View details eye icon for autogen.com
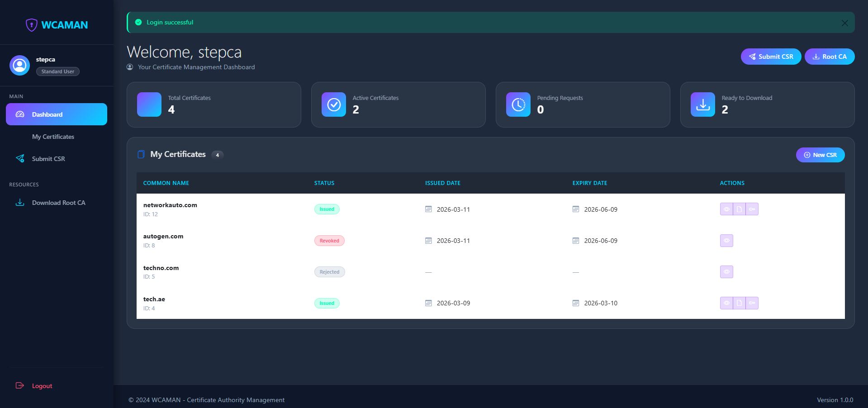 pyautogui.click(x=726, y=241)
